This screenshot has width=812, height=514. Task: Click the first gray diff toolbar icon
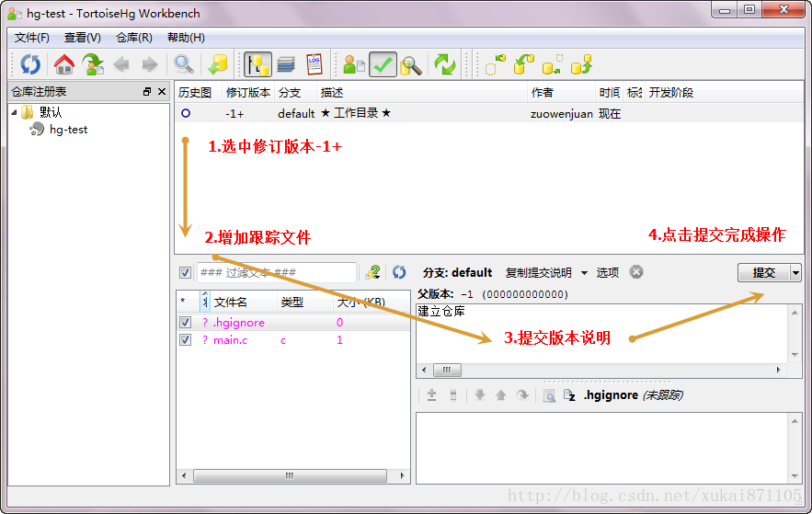(431, 395)
